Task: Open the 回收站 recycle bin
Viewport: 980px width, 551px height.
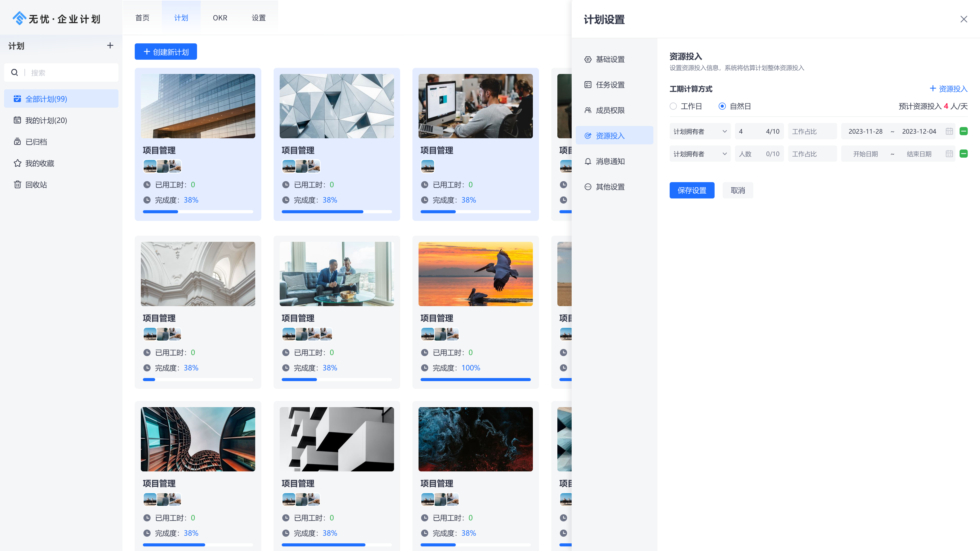Action: tap(36, 184)
